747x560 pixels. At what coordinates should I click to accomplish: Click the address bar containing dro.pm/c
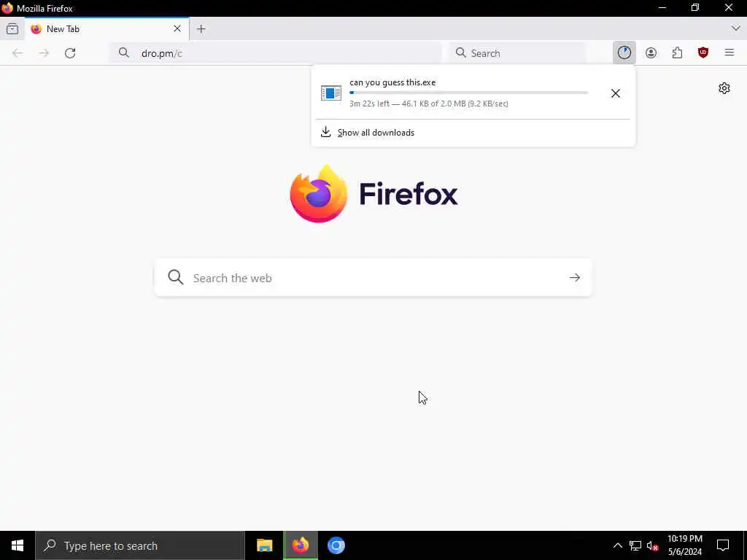[275, 53]
